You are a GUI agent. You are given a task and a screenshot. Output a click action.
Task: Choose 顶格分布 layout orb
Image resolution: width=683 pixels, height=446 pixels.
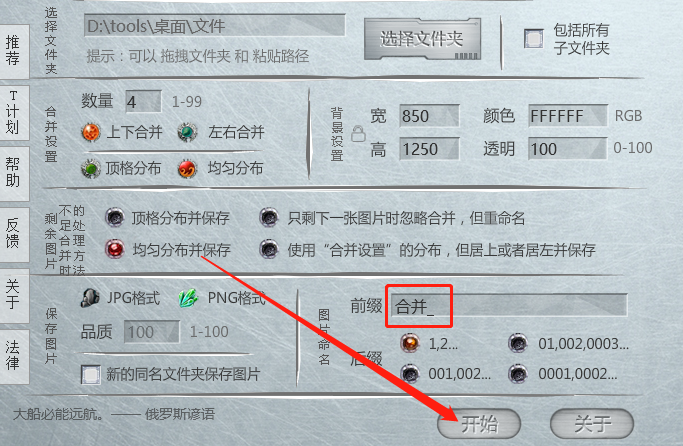tap(91, 169)
